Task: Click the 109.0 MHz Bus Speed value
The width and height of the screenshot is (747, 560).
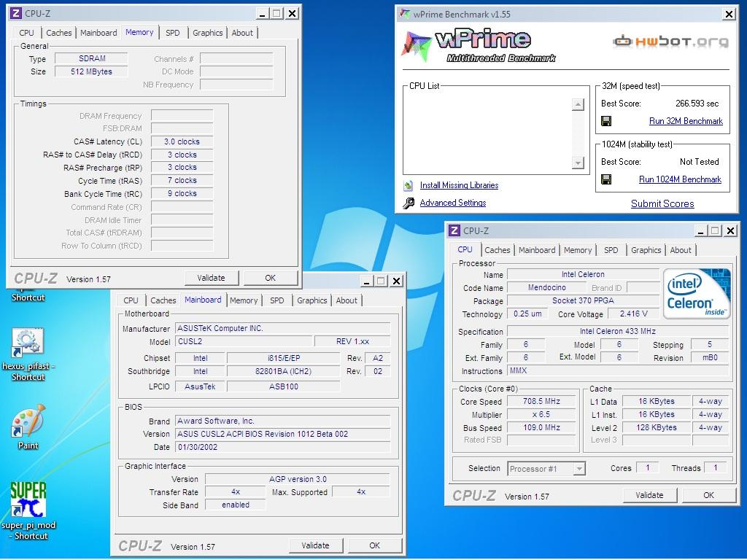Action: [x=541, y=427]
